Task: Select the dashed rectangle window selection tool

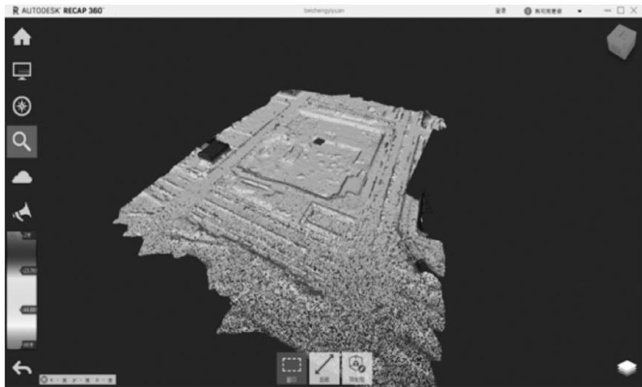Action: [292, 368]
